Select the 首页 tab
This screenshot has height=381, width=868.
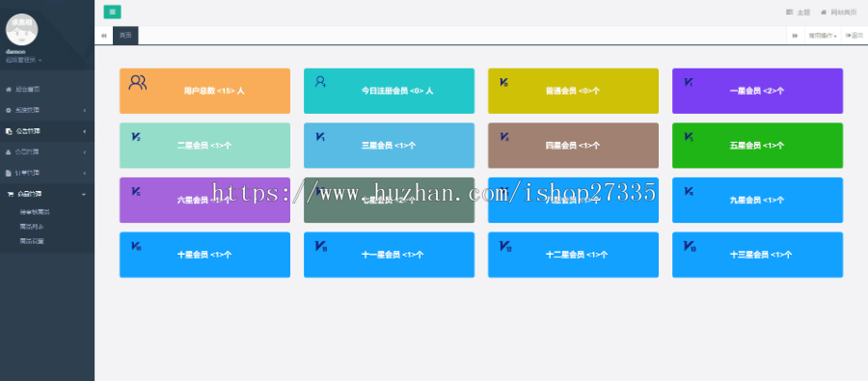point(125,36)
